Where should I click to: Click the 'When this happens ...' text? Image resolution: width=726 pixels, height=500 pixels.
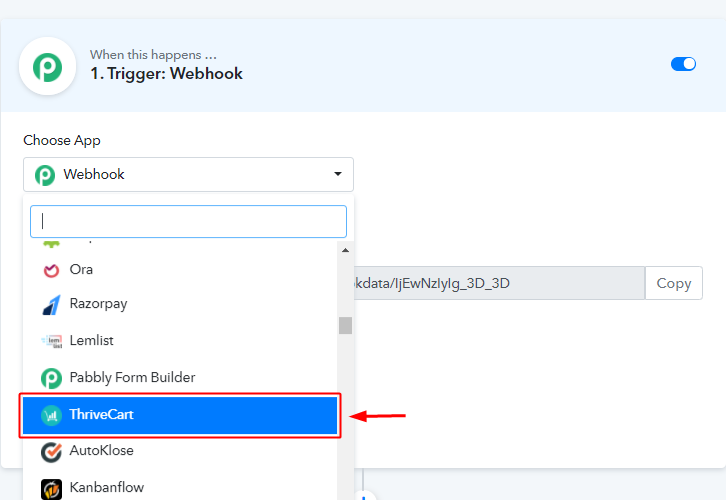(x=153, y=55)
